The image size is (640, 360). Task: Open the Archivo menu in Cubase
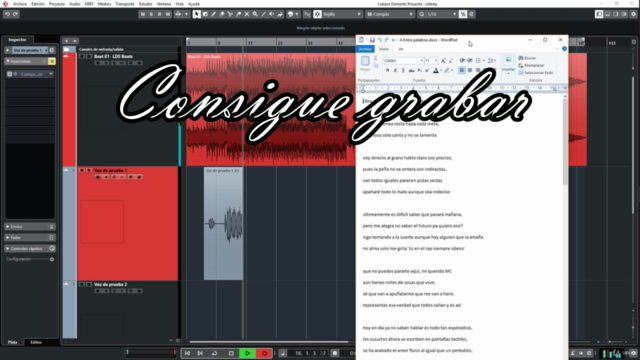tap(20, 4)
